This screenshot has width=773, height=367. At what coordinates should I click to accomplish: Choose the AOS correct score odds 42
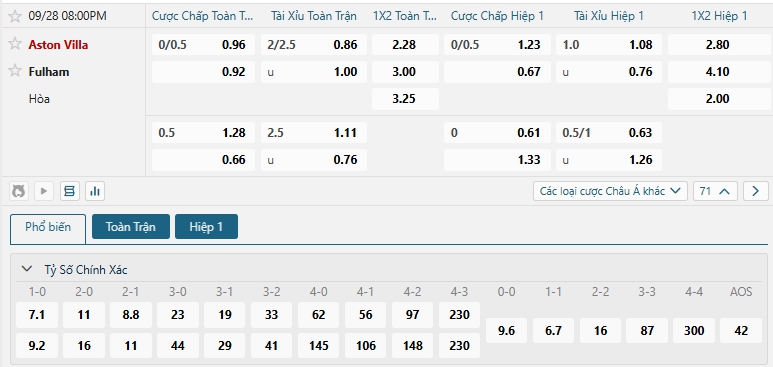[x=741, y=330]
